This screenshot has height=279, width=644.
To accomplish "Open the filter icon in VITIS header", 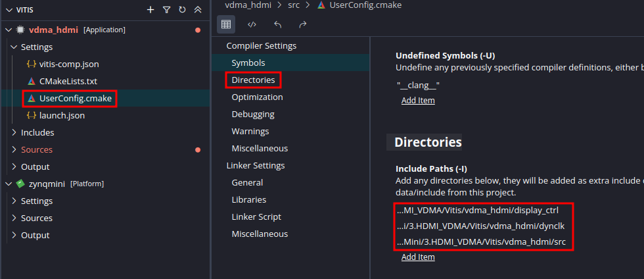I will (x=166, y=10).
